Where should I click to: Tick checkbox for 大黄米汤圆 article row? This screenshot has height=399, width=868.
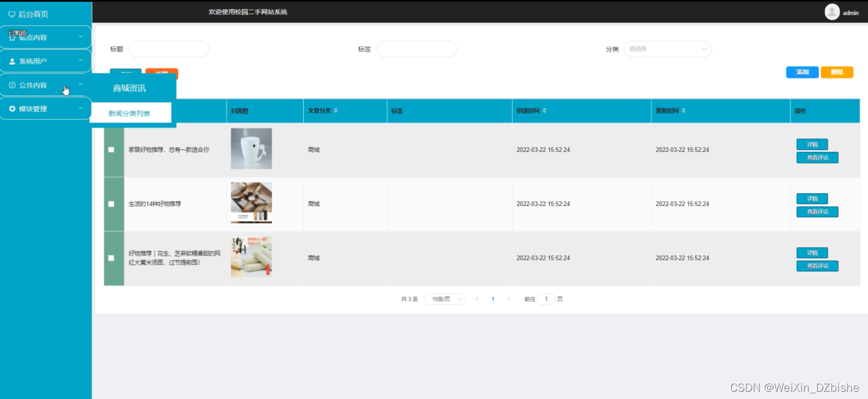[x=111, y=258]
